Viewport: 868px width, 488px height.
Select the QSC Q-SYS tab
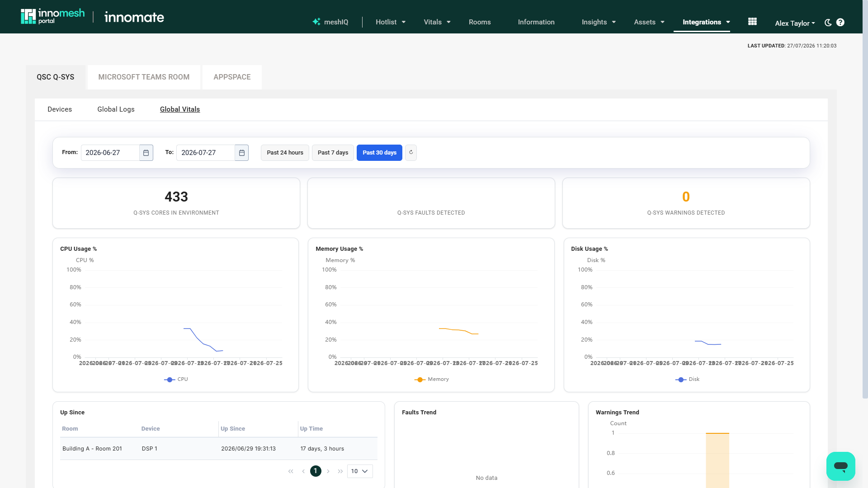(x=56, y=77)
